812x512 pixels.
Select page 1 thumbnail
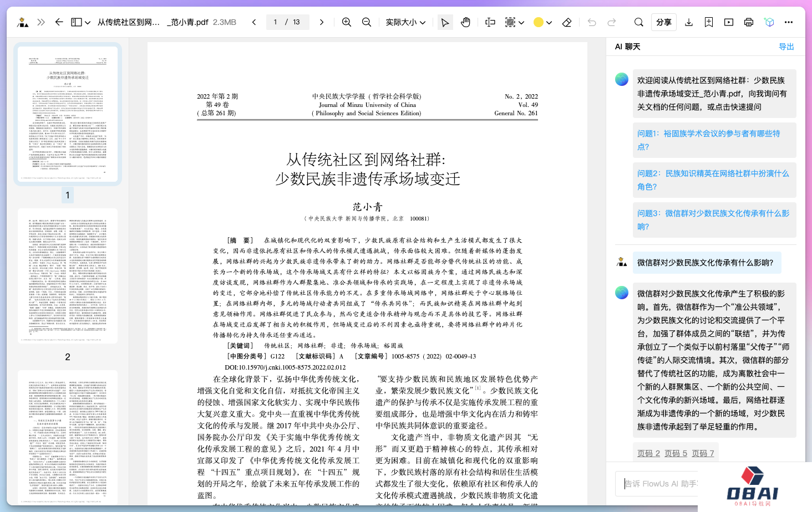tap(68, 114)
